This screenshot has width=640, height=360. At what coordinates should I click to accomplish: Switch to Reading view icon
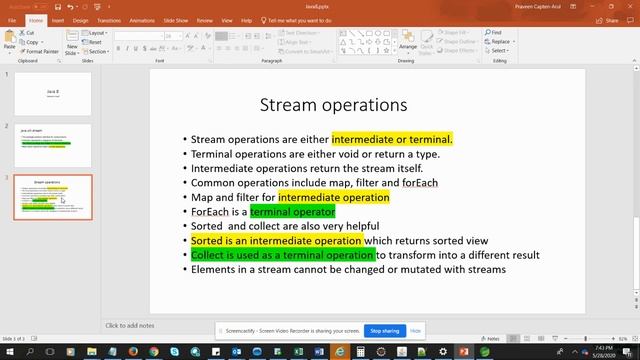click(541, 338)
